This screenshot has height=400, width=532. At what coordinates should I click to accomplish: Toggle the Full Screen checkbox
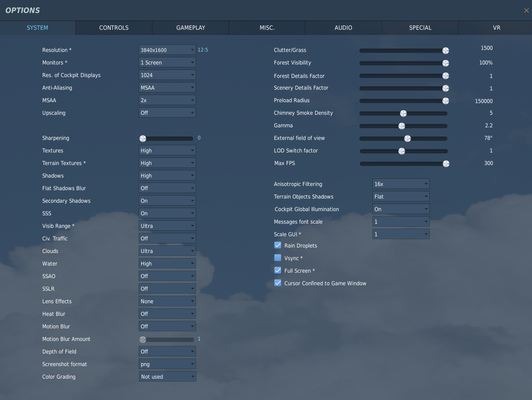click(278, 271)
